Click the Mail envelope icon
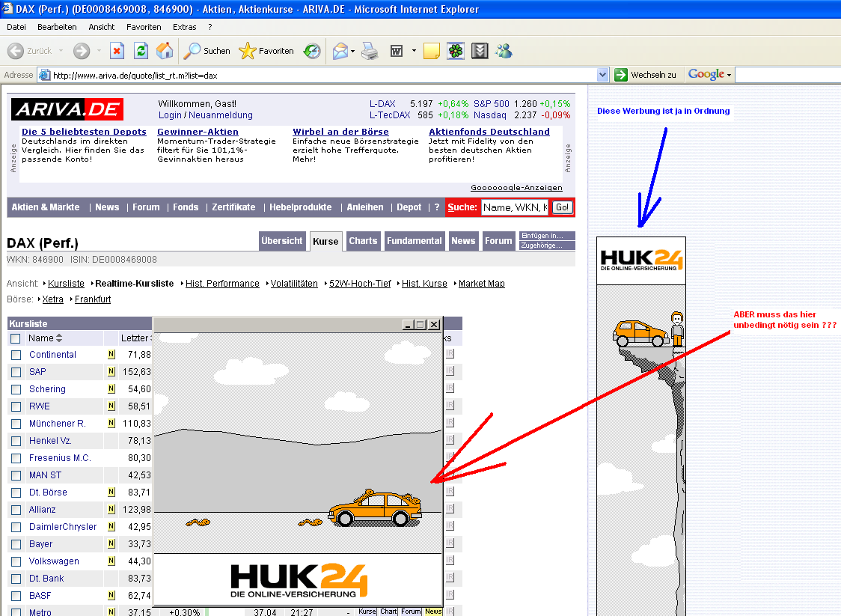 [x=340, y=51]
